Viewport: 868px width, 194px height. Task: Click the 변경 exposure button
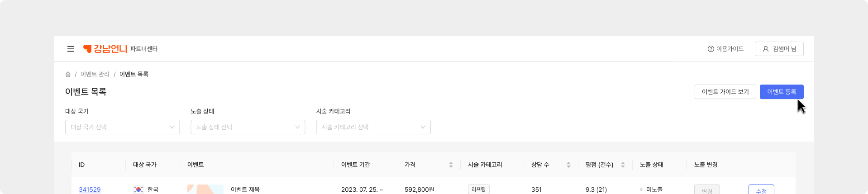(x=706, y=190)
